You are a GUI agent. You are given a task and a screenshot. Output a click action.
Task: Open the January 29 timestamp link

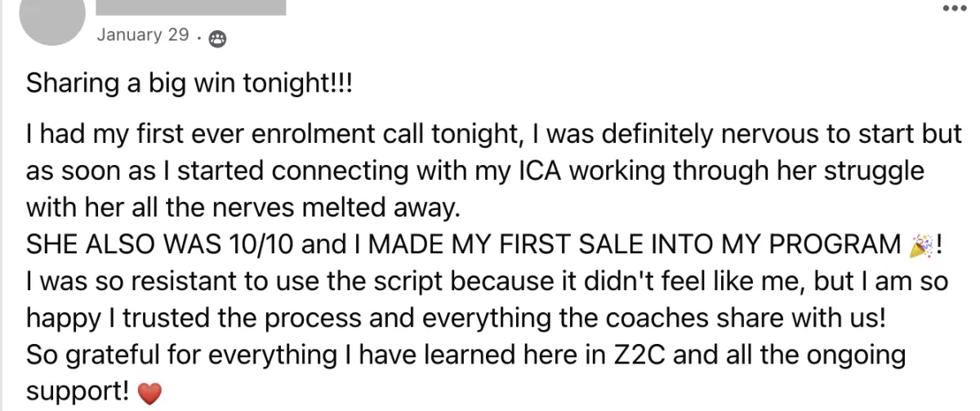143,35
